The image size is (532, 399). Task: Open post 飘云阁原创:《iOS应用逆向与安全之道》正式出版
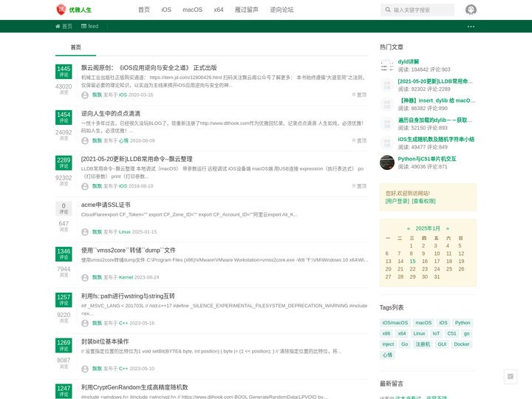point(149,68)
